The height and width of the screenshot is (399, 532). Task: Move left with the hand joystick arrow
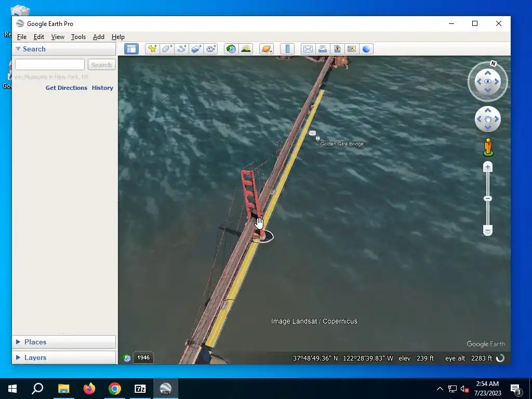click(478, 119)
